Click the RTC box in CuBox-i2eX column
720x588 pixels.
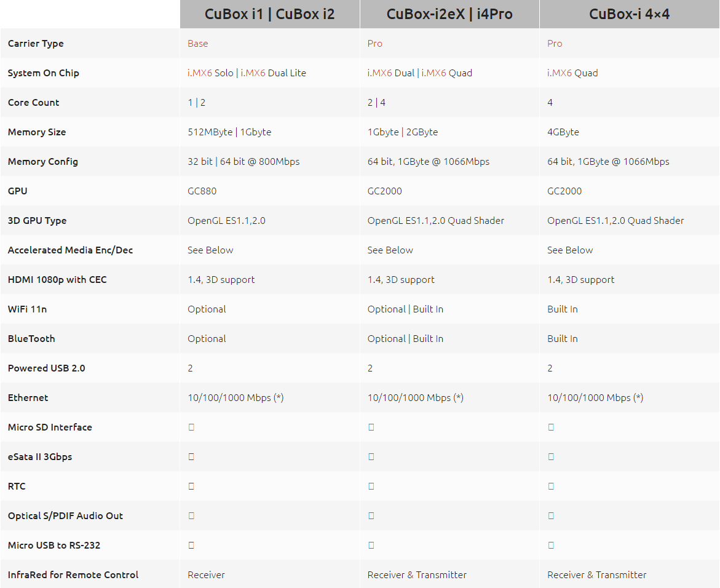click(x=371, y=486)
